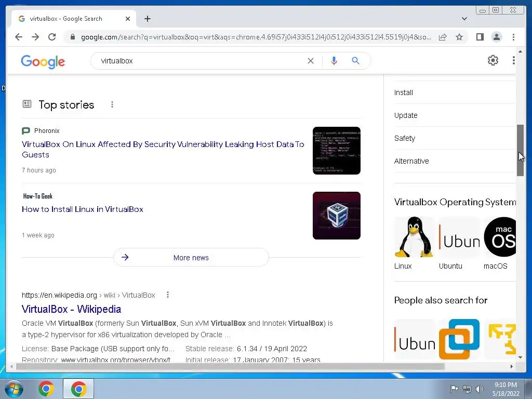Open the Google page vertical dots menu
Screen dimensions: 532x399
[514, 60]
